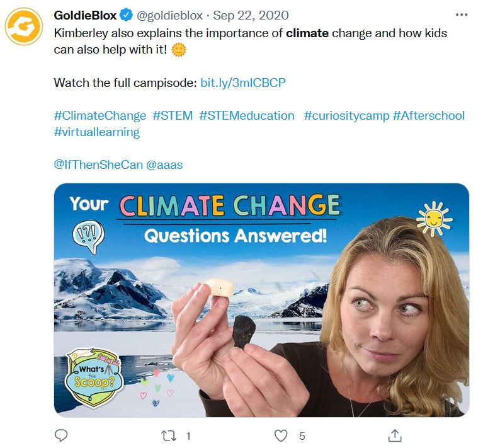This screenshot has width=483, height=448.
Task: Share the tweet using the share icon
Action: coord(395,435)
